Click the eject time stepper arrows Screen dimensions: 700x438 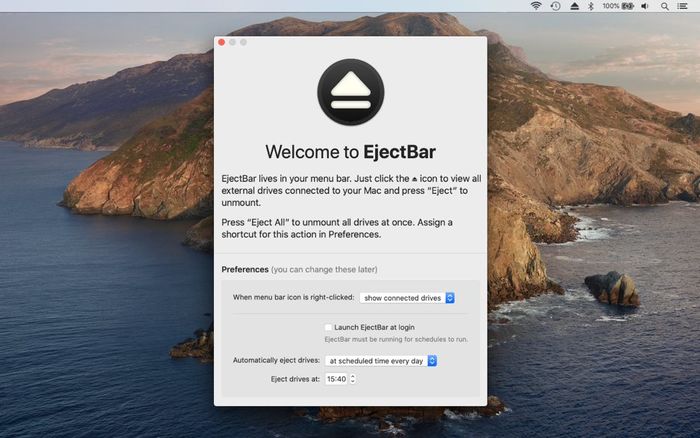[353, 379]
